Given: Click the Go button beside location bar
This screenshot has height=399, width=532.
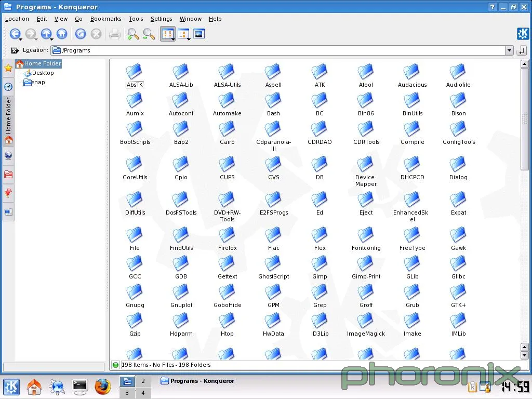Looking at the screenshot, I should click(x=522, y=50).
